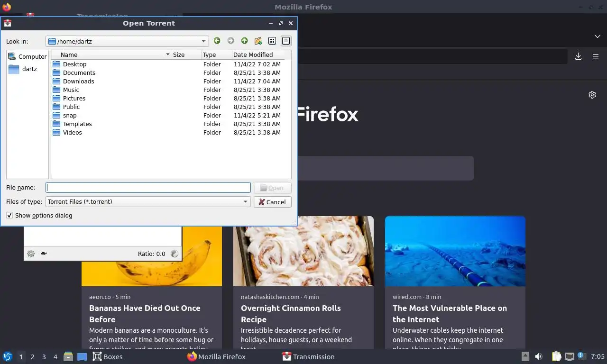Select the Public folder
The image size is (607, 364).
click(x=66, y=107)
